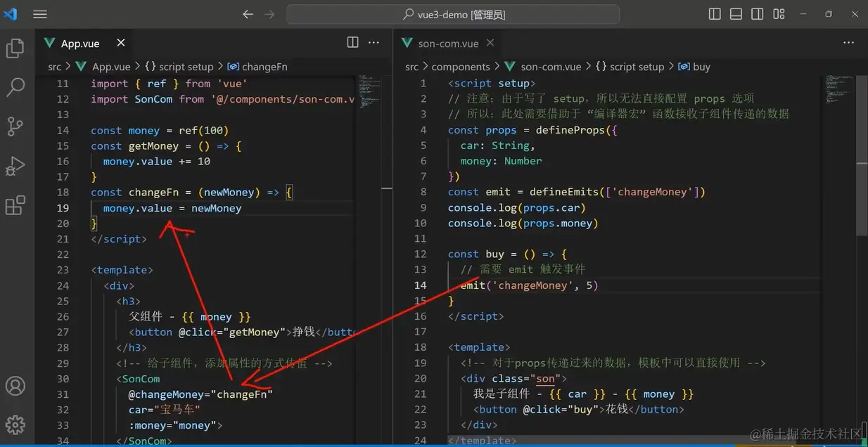868x447 pixels.
Task: Click 'const emit = defineEmits' line
Action: point(576,192)
